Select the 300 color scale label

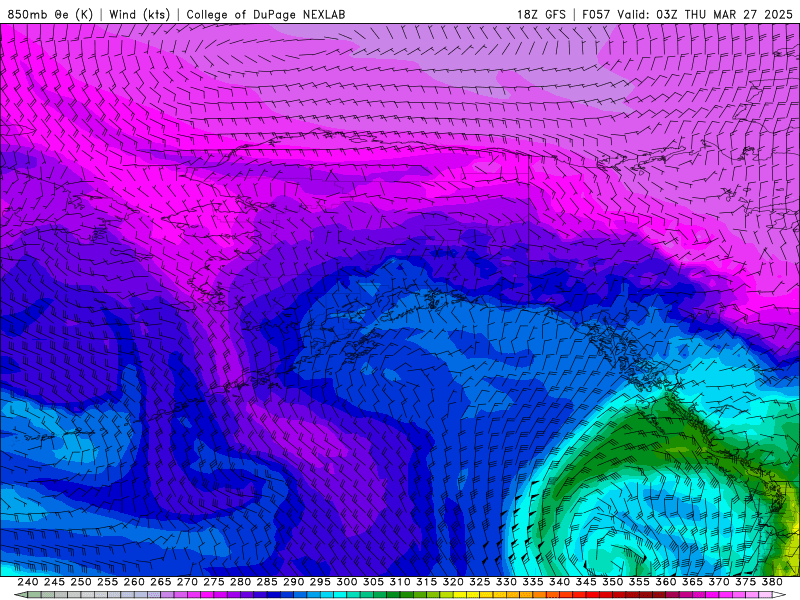(346, 582)
